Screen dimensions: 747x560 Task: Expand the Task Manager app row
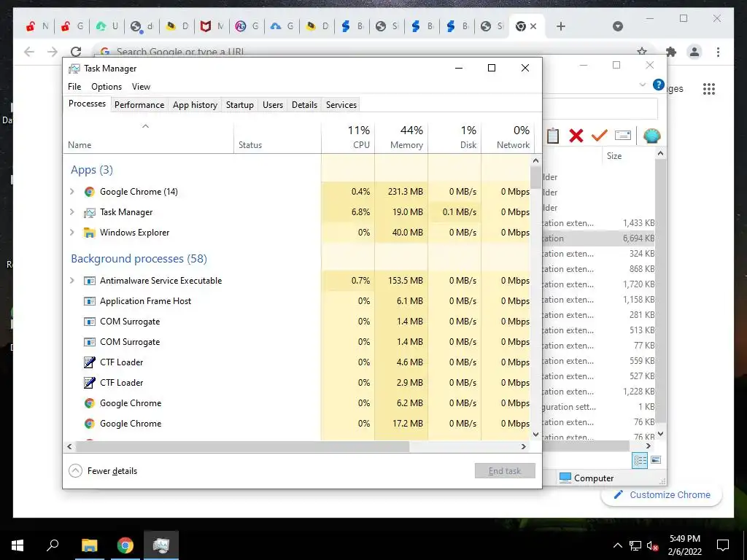(x=72, y=212)
